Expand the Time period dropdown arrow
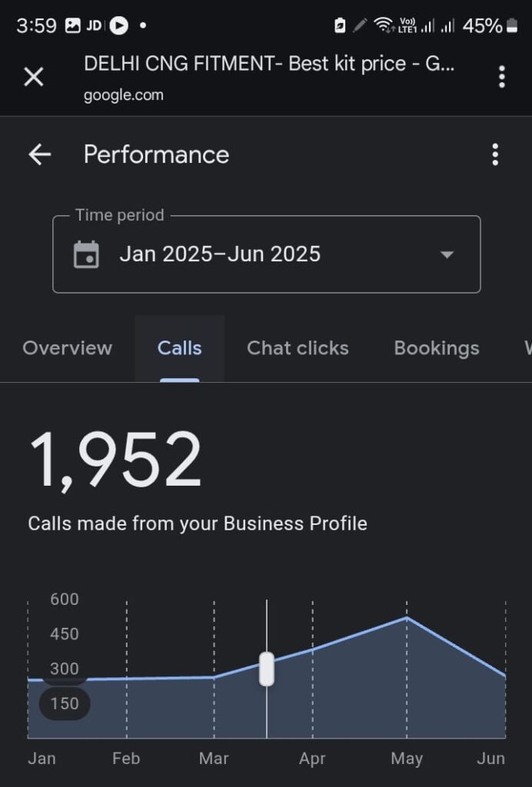 pos(447,254)
